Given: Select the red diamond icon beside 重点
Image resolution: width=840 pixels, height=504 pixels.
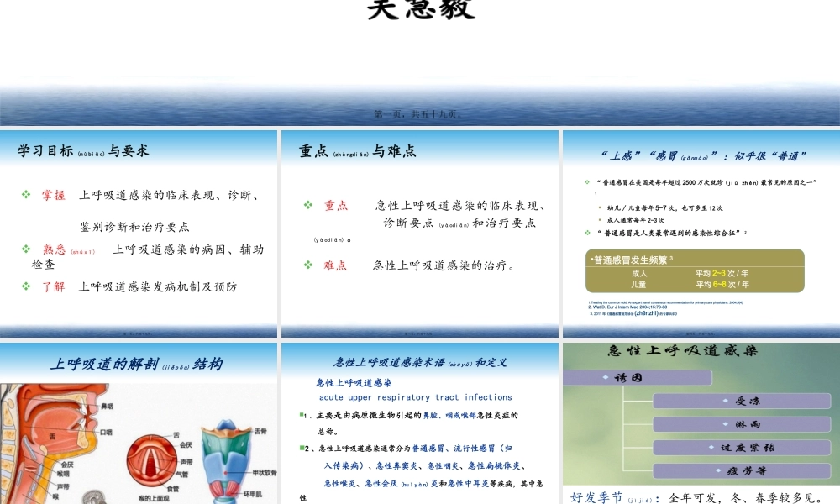Looking at the screenshot, I should (x=307, y=205).
